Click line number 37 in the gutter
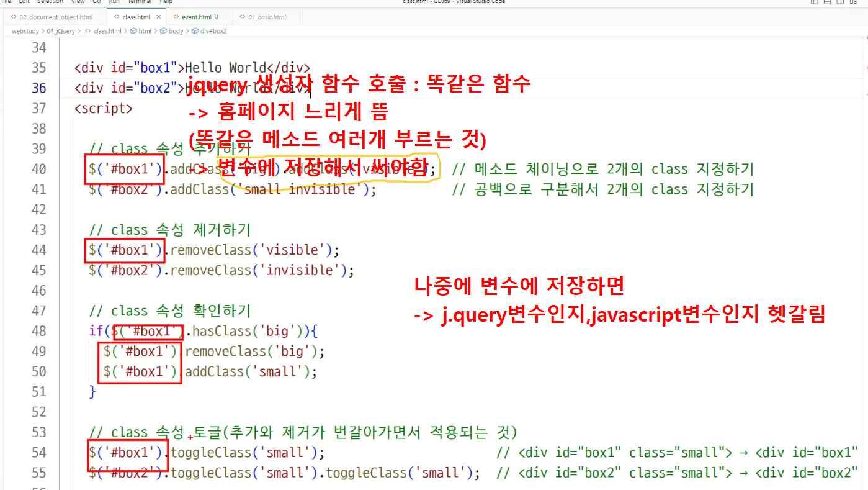The image size is (868, 490). [x=38, y=109]
